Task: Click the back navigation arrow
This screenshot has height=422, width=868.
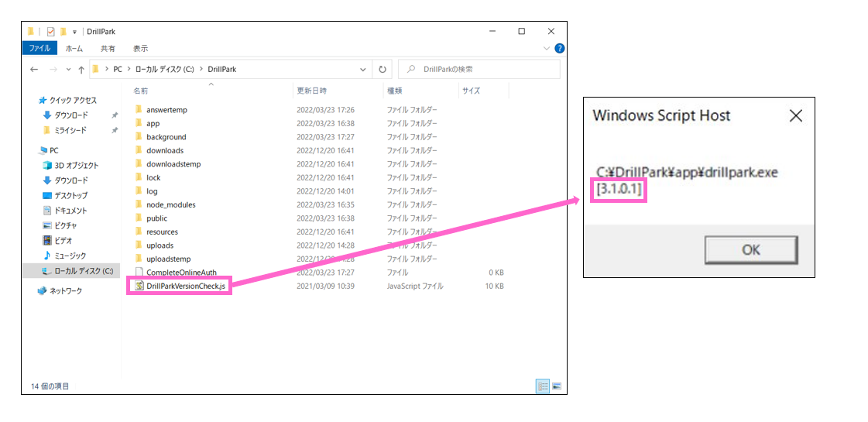Action: tap(34, 69)
